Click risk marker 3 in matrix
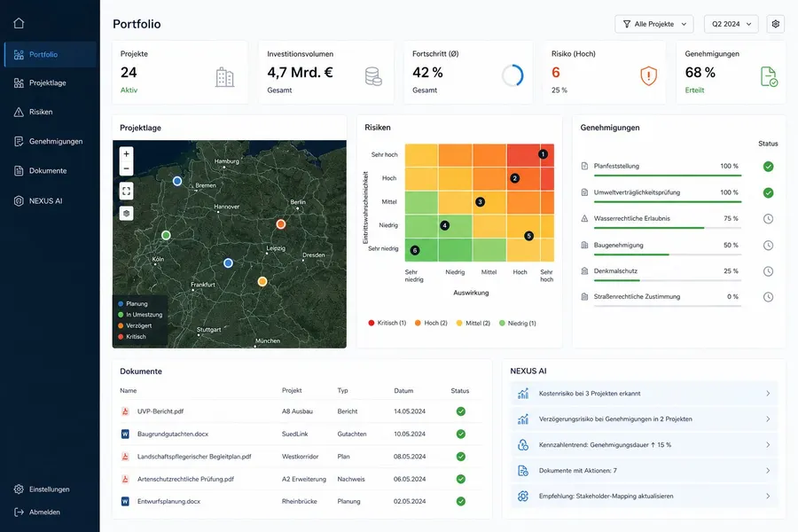The image size is (798, 532). point(480,201)
